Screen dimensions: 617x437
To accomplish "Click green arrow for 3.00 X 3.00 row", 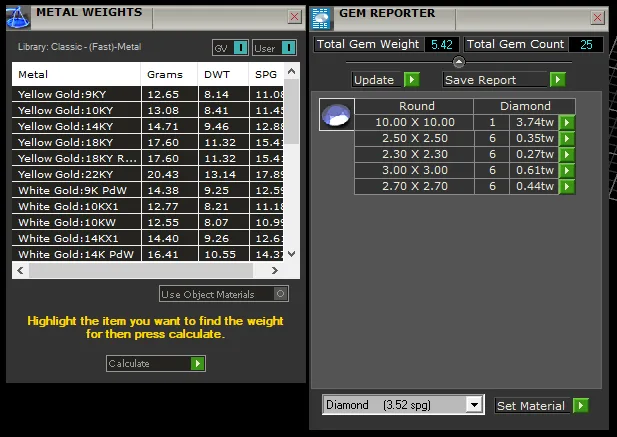I will [567, 170].
